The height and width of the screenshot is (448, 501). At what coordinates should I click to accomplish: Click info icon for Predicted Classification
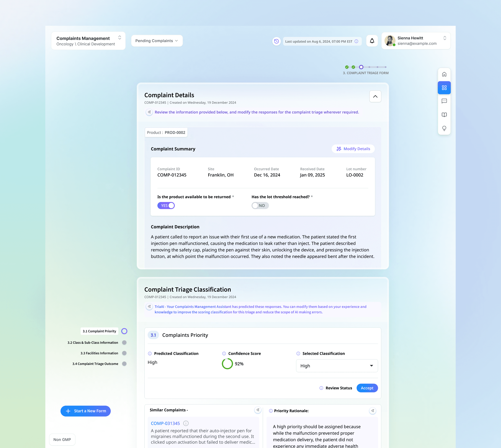[150, 354]
